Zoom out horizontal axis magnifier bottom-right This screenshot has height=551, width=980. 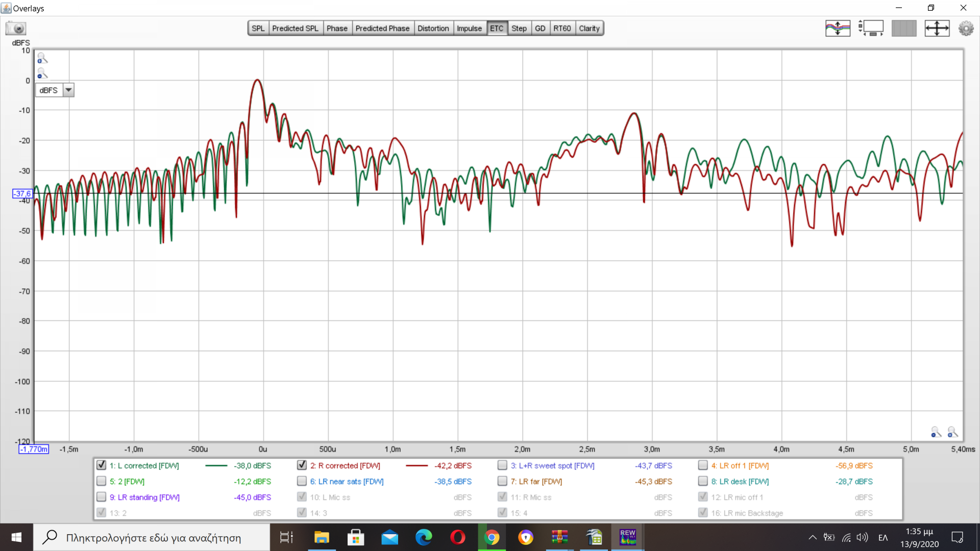coord(936,432)
